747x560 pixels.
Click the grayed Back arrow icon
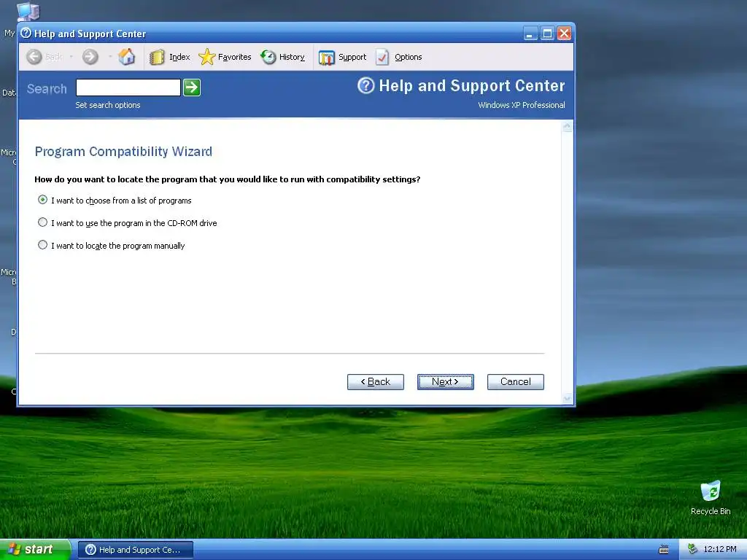tap(34, 57)
